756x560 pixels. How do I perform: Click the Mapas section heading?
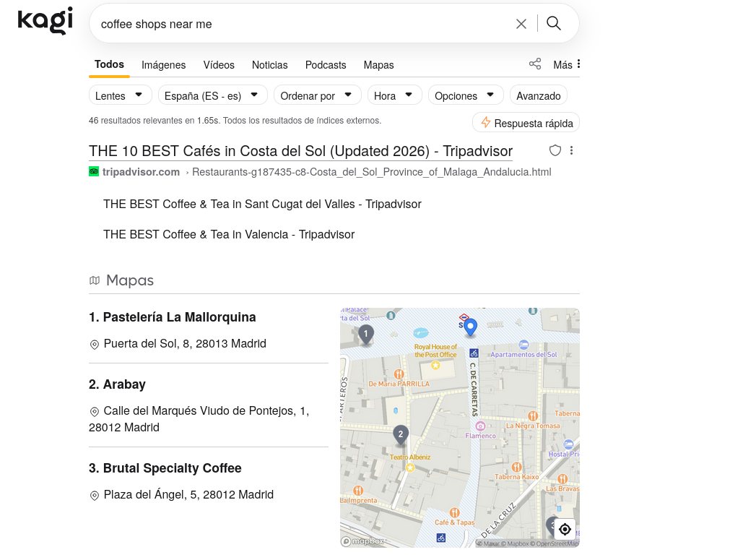coord(130,280)
